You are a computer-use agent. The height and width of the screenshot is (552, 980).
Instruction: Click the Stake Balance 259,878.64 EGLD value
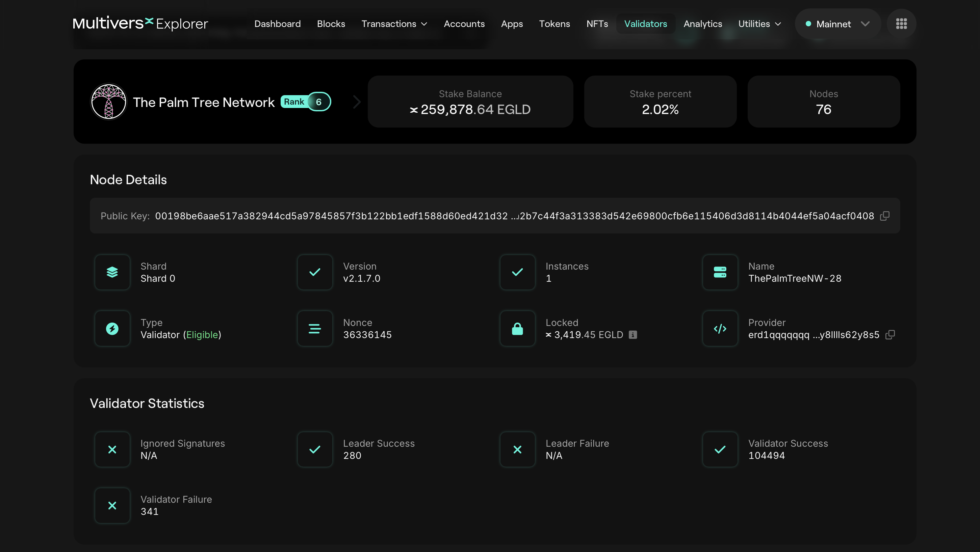click(470, 109)
